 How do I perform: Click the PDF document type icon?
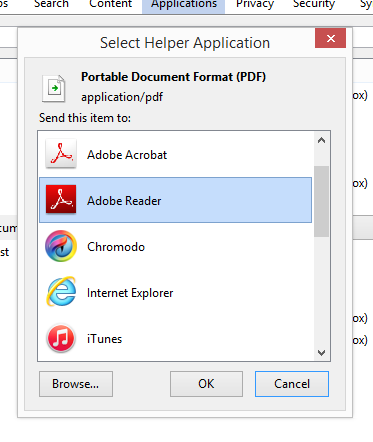(x=53, y=89)
